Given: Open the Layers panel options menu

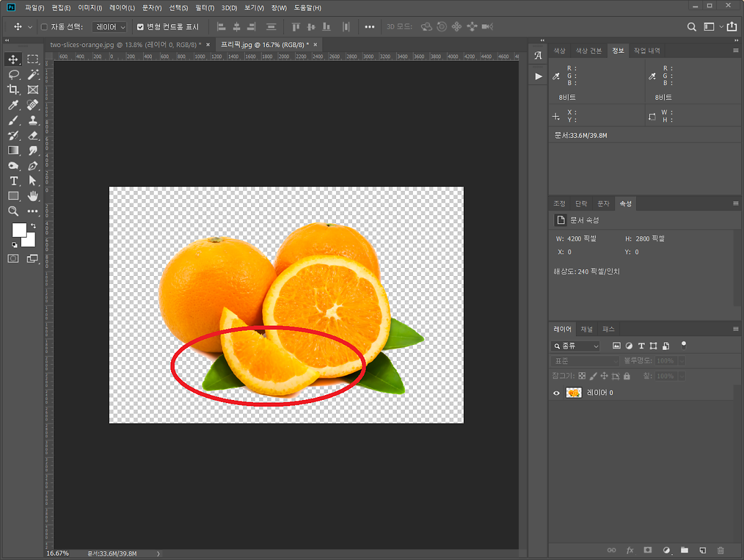Looking at the screenshot, I should pyautogui.click(x=736, y=329).
